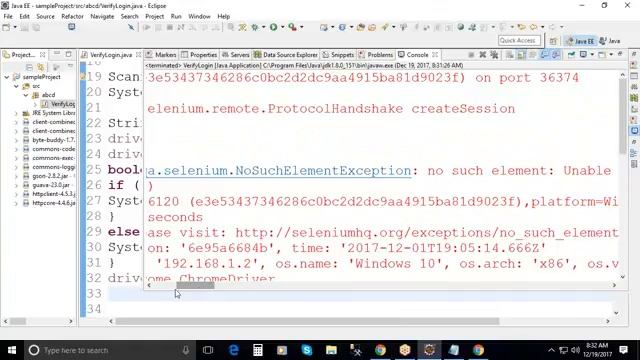Click the Open Web Browser globe icon
Viewport: 640px width, 360px height.
pyautogui.click(x=460, y=27)
